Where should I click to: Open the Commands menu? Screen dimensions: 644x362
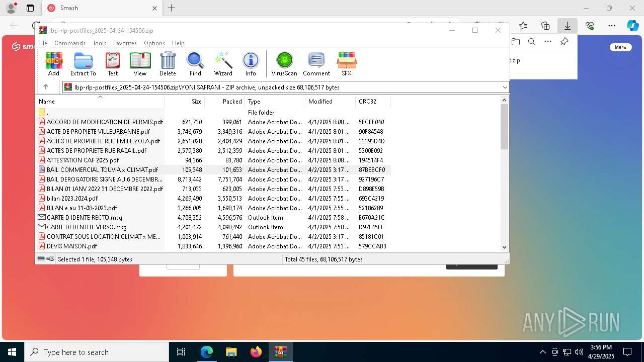tap(70, 43)
